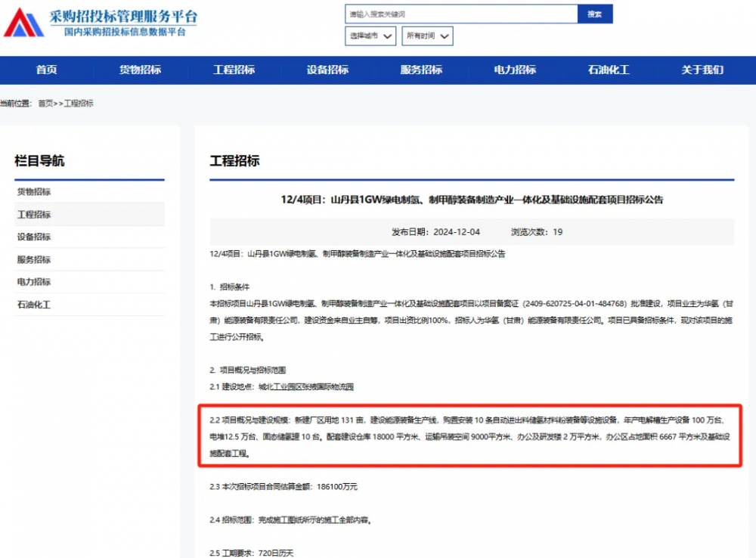Open 关于我们 in the navigation bar

(x=702, y=70)
